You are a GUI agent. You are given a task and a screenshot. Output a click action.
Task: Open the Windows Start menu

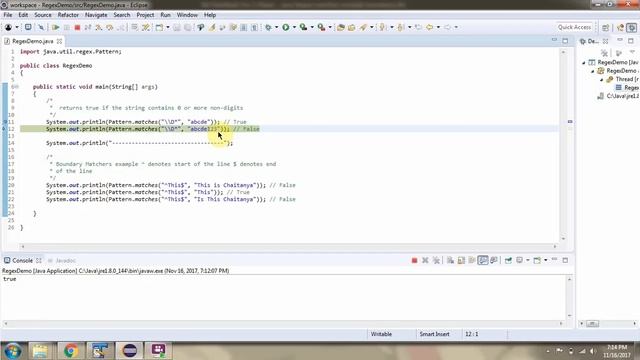(13, 351)
